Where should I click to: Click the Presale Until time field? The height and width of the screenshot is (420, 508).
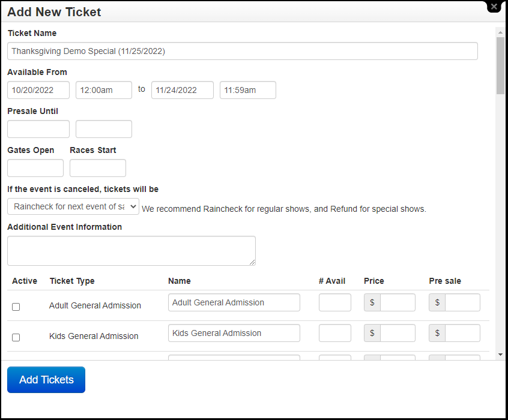coord(103,129)
